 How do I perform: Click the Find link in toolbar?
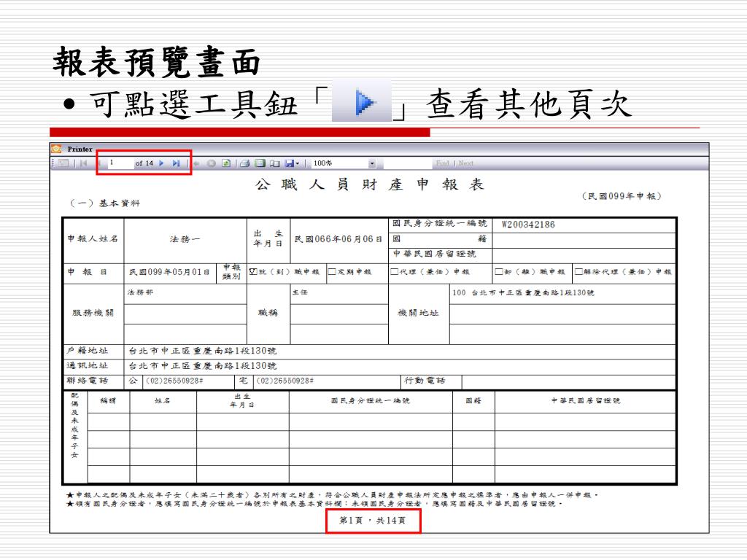click(x=443, y=163)
